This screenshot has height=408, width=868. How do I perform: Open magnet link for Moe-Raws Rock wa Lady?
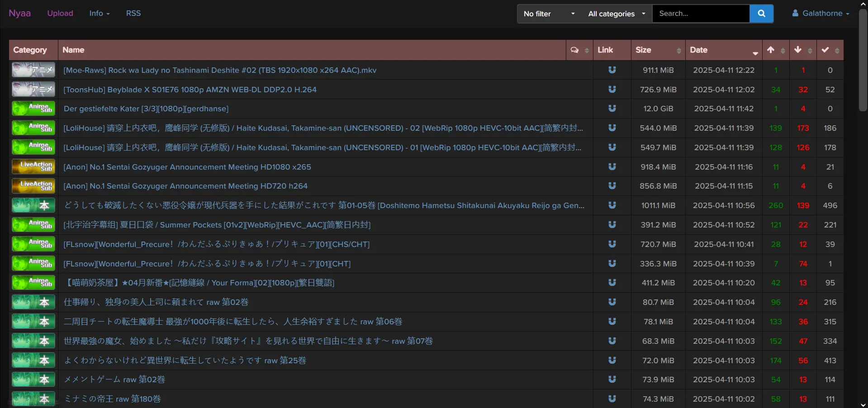(x=612, y=70)
